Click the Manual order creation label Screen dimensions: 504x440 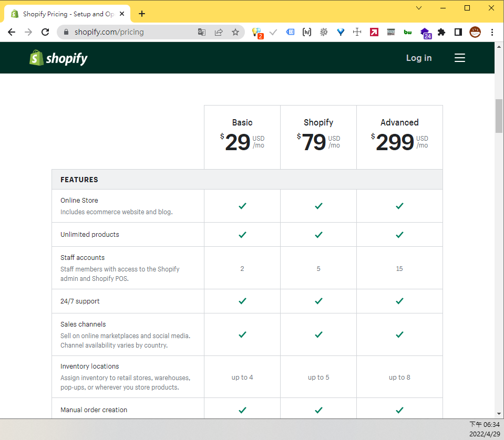tap(94, 410)
